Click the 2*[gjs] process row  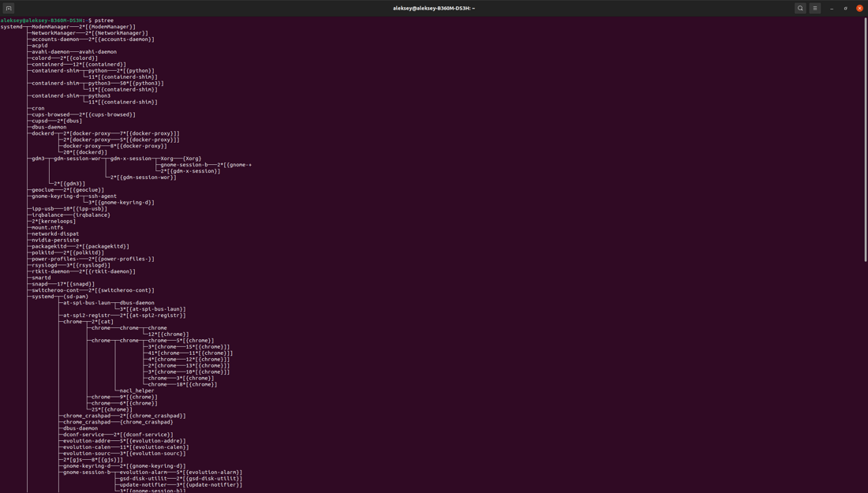[93, 460]
